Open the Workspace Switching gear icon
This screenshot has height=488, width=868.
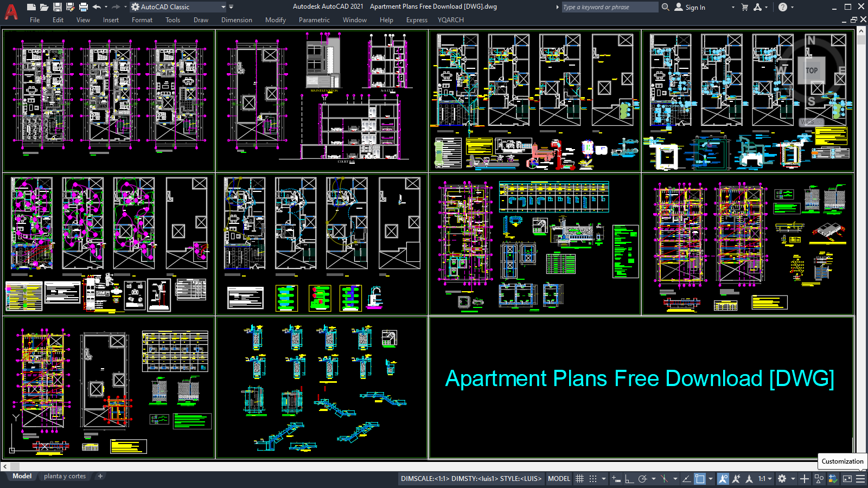click(x=782, y=479)
